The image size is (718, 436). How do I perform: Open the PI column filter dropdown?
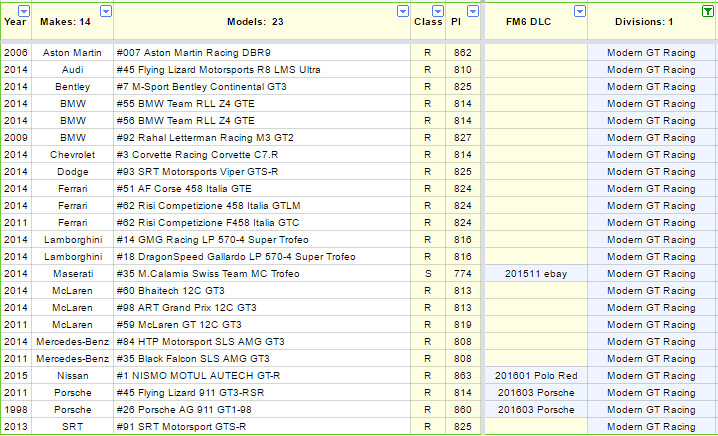(x=473, y=11)
